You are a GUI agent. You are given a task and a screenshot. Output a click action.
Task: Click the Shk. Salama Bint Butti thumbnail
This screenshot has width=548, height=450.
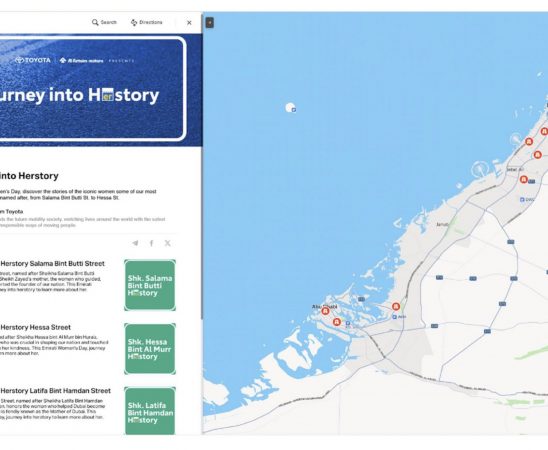[x=150, y=285]
